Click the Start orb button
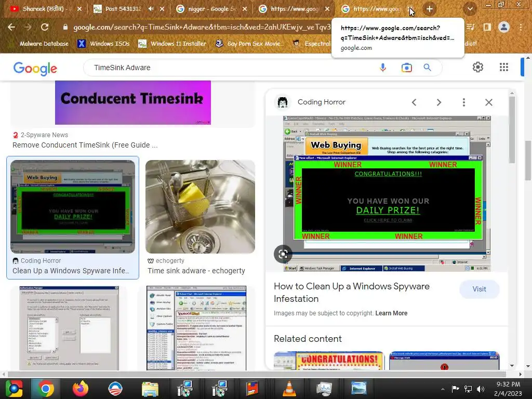This screenshot has width=532, height=399. (x=14, y=389)
